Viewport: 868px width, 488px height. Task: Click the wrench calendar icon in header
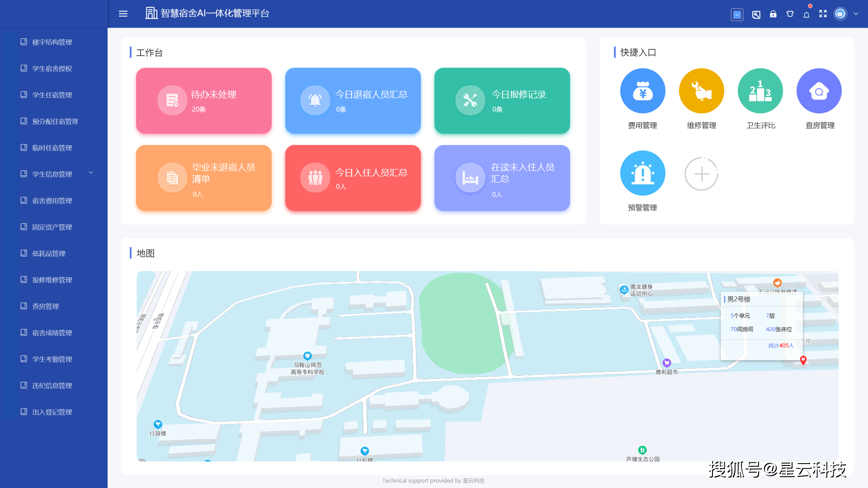pyautogui.click(x=756, y=14)
